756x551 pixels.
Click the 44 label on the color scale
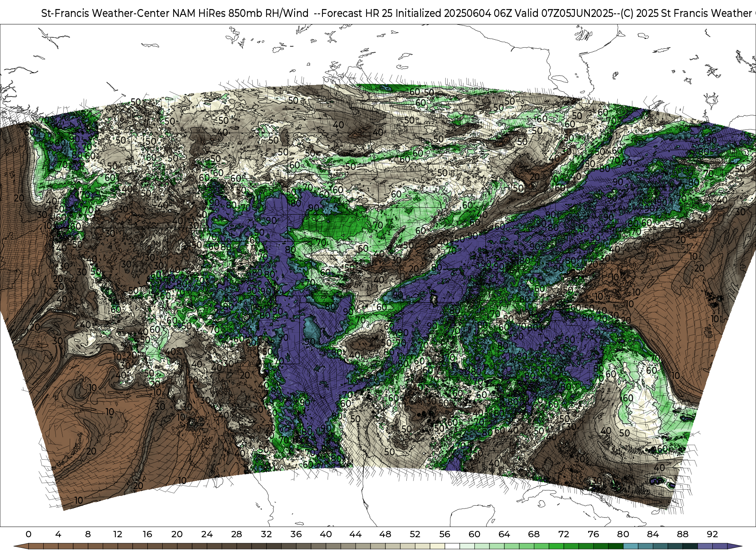pos(355,534)
